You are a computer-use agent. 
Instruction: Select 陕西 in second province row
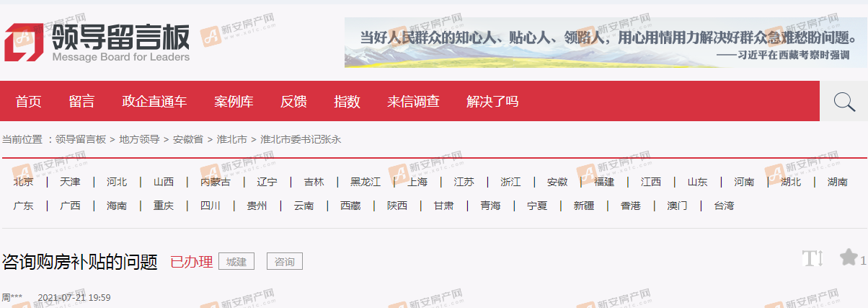pyautogui.click(x=397, y=206)
